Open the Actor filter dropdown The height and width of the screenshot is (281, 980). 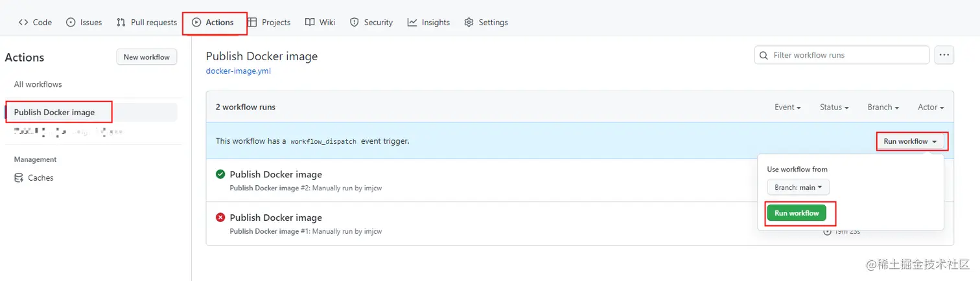pos(931,107)
